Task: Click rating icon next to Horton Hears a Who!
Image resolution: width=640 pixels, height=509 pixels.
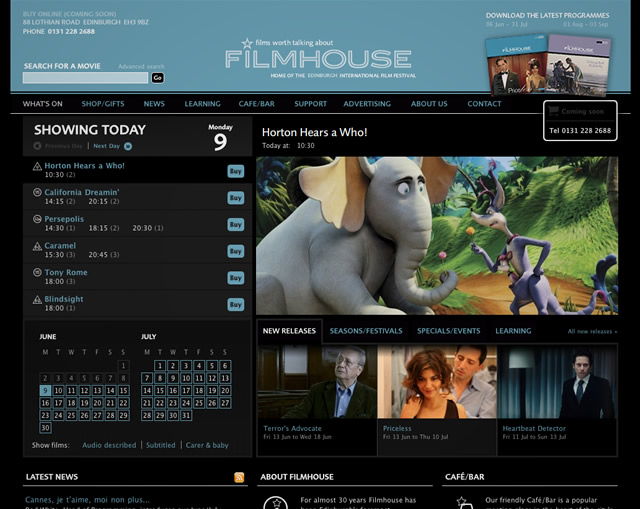Action: tap(37, 166)
